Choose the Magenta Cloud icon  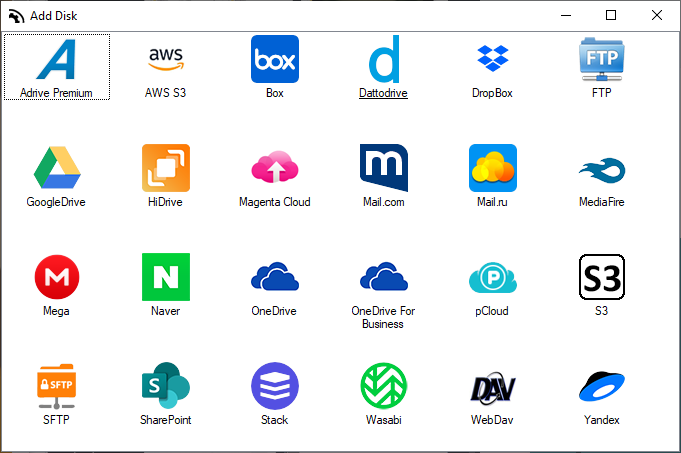coord(274,169)
